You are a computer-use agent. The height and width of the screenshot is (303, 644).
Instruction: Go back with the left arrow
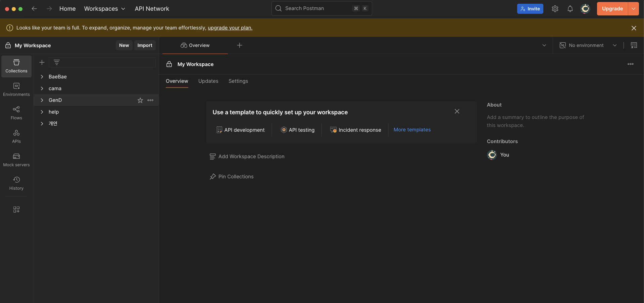click(x=34, y=9)
